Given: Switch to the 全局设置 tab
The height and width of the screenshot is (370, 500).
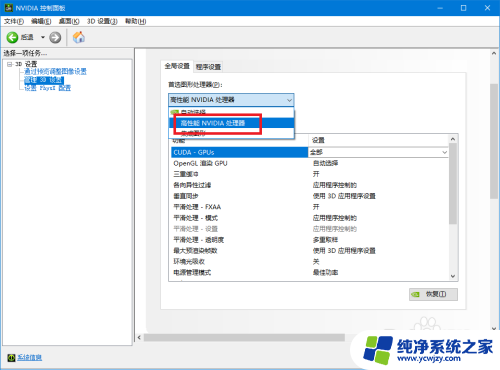Looking at the screenshot, I should [x=177, y=66].
